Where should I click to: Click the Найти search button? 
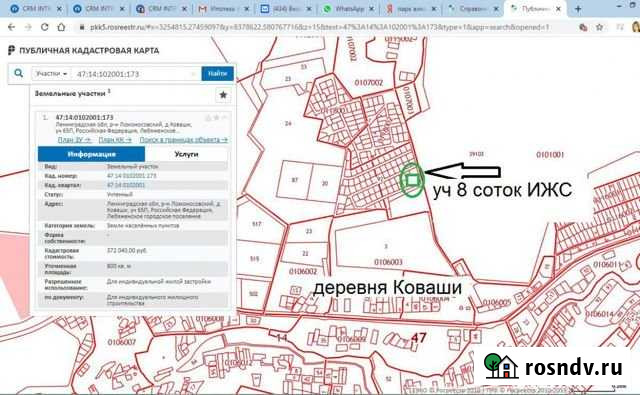click(x=218, y=73)
